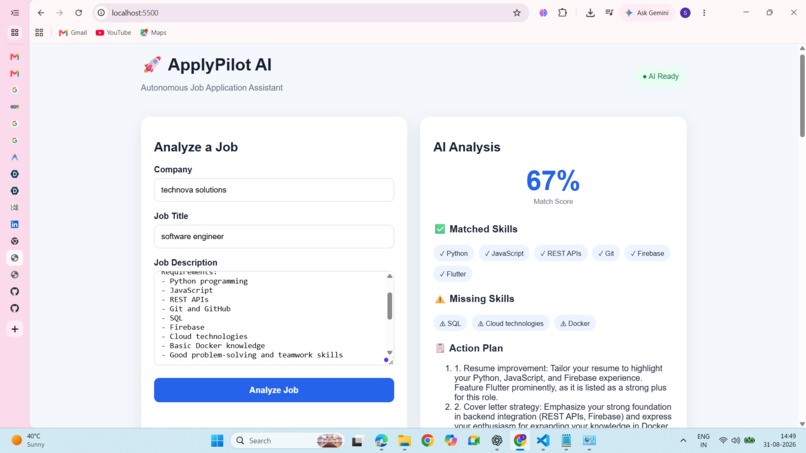Open Copilot from the taskbar
This screenshot has width=806, height=453.
pyautogui.click(x=451, y=441)
